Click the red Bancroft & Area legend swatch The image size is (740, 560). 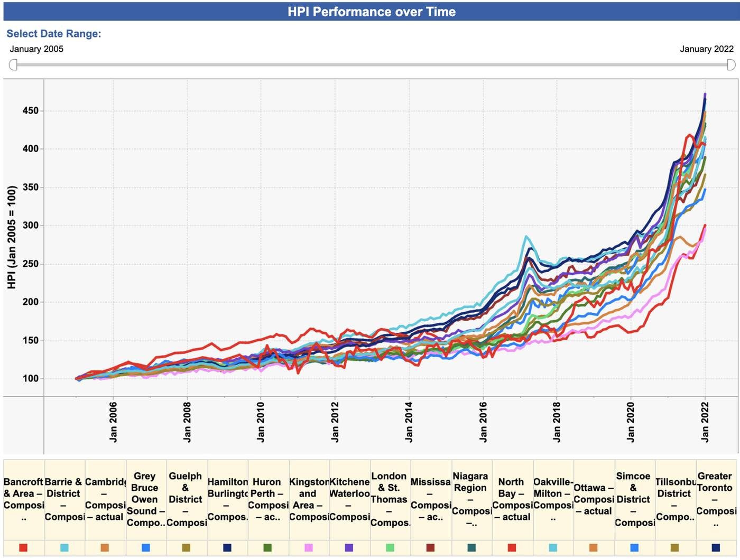[23, 548]
